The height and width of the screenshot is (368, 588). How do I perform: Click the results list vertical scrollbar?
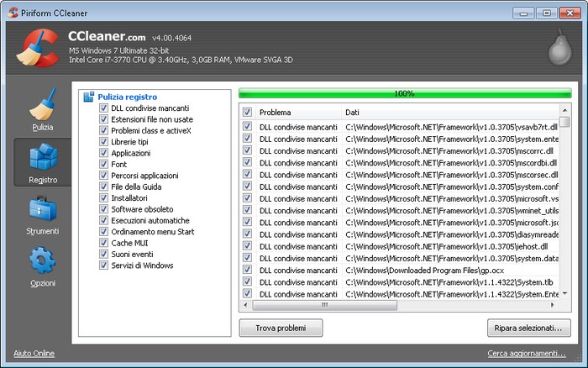[x=565, y=210]
